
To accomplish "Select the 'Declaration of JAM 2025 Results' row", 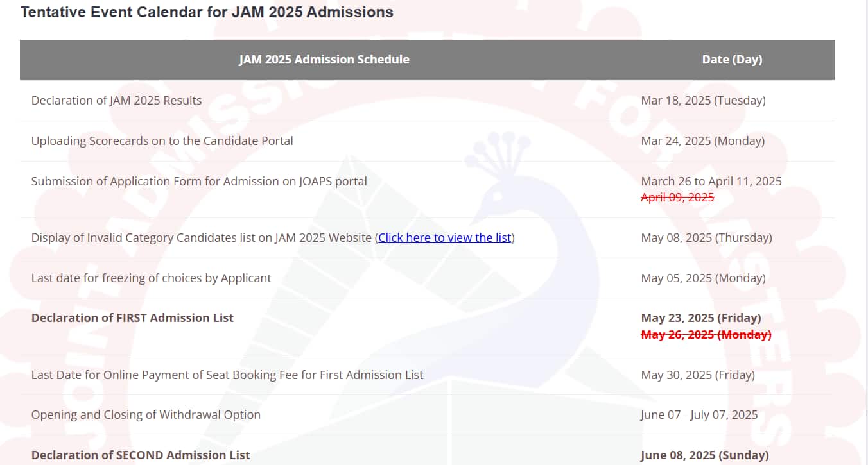I will coord(116,100).
